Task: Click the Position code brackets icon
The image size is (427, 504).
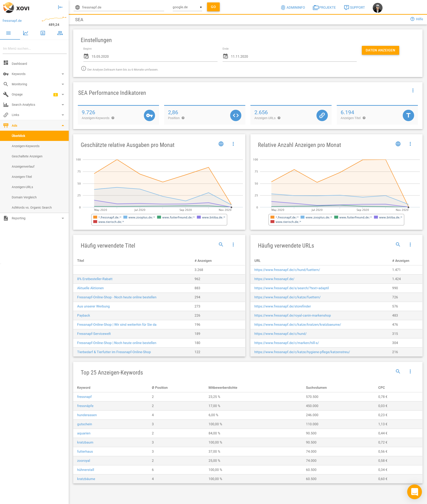Action: click(x=236, y=115)
